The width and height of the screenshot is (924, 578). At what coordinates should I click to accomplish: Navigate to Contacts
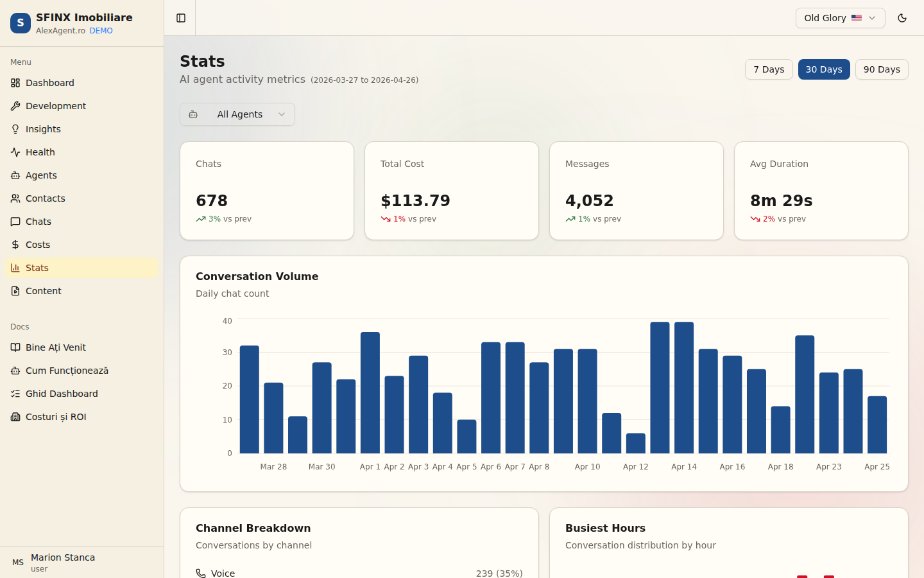[x=82, y=198]
